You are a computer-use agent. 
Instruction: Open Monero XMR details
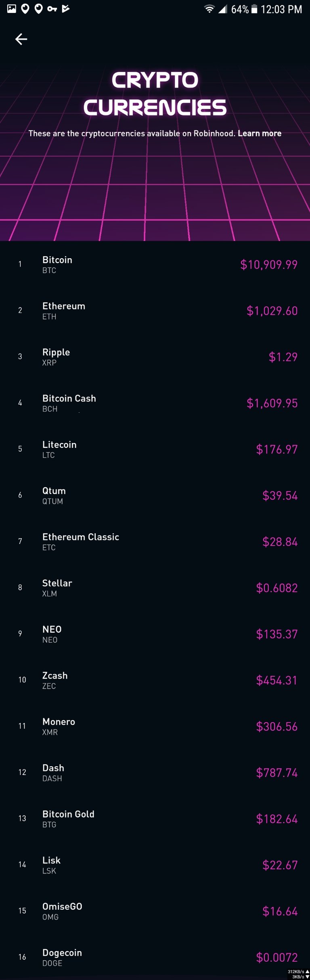click(x=155, y=726)
